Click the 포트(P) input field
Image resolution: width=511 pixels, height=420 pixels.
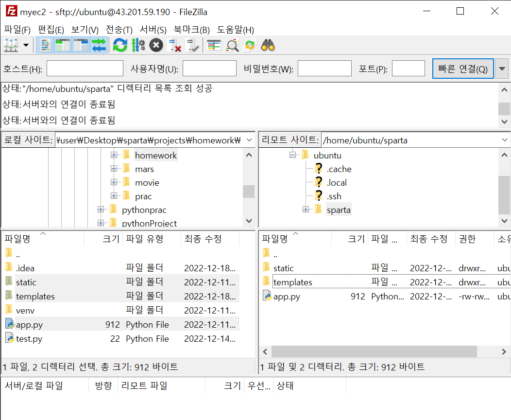tap(409, 68)
